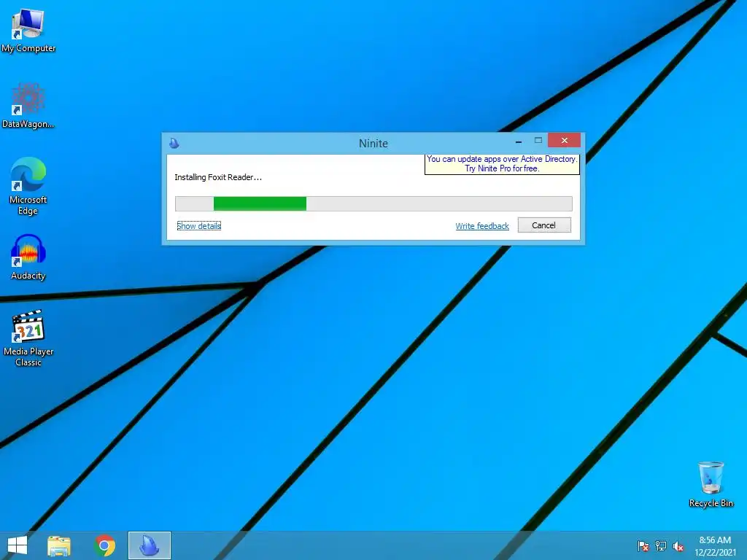Viewport: 747px width, 560px height.
Task: Click the Ninite window title text
Action: tap(373, 144)
